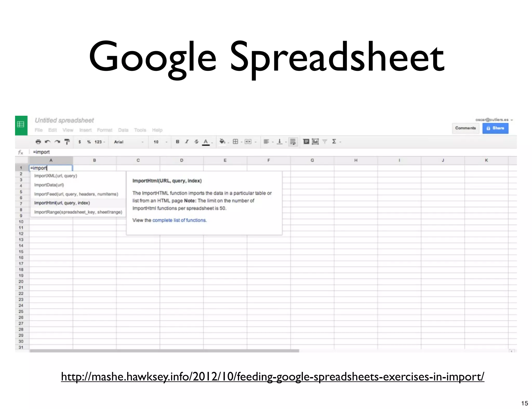This screenshot has height=409, width=532.
Task: Click the undo arrow icon
Action: [48, 142]
